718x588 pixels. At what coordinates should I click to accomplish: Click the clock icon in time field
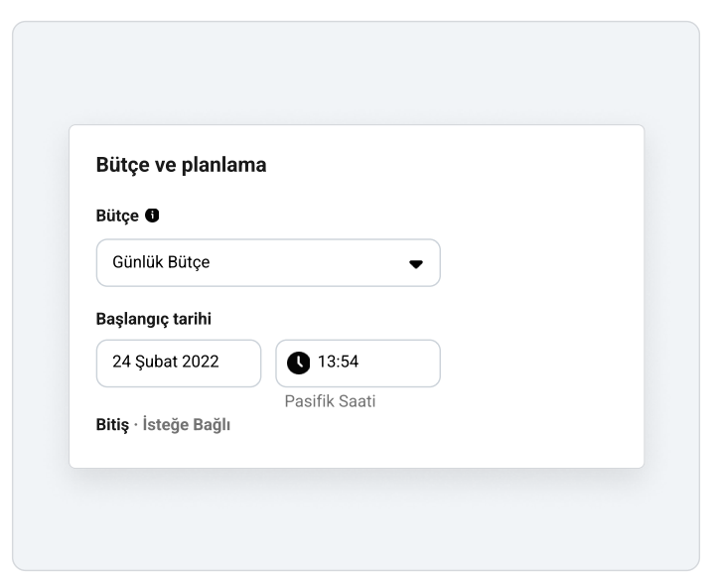[298, 363]
